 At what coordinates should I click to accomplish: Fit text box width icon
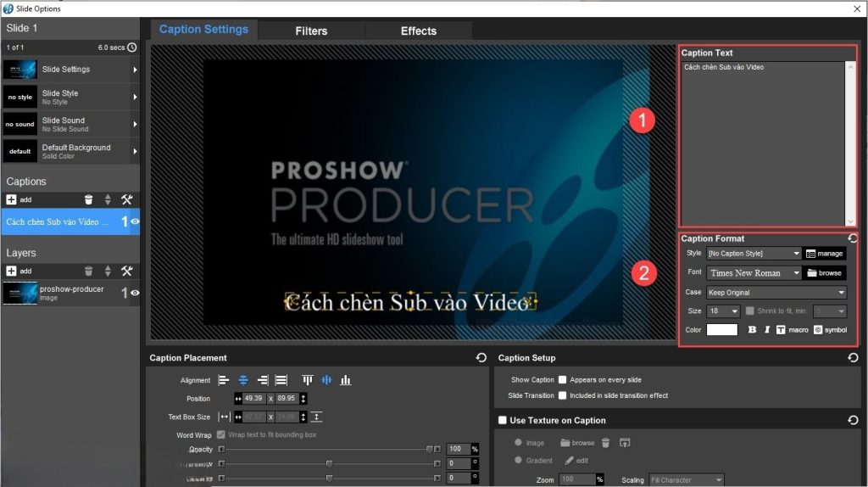point(224,417)
